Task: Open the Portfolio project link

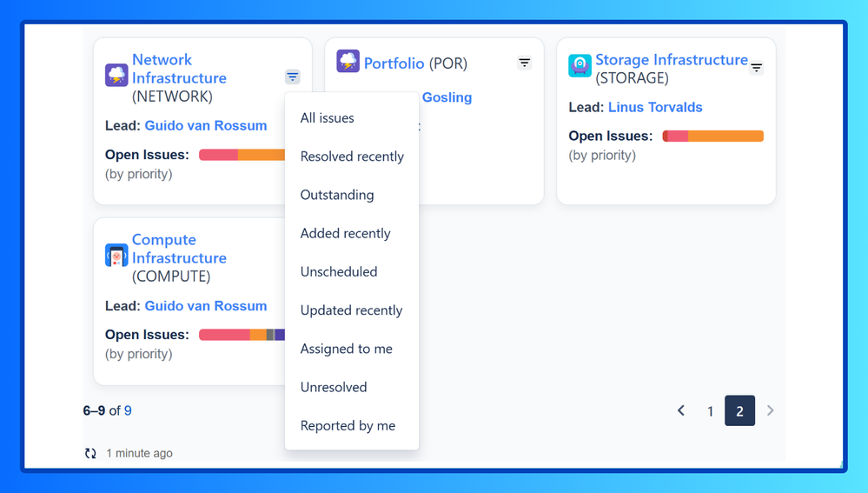Action: 394,63
